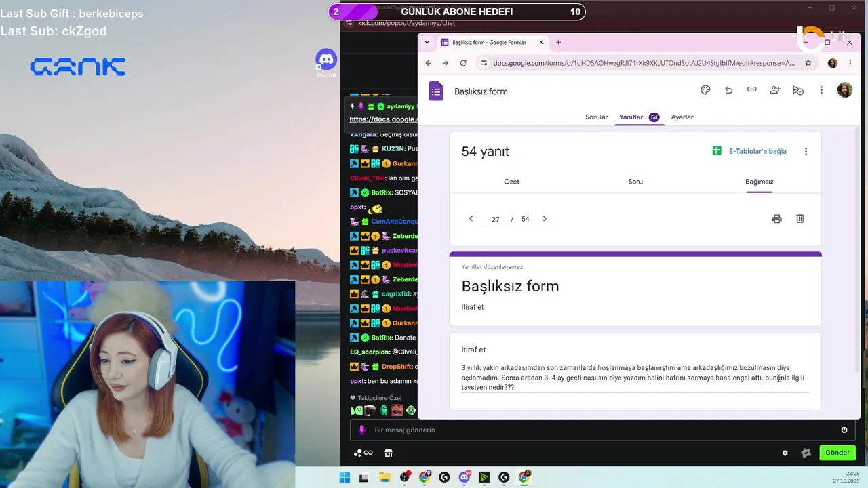868x488 pixels.
Task: Delete the current response with trash icon
Action: 800,219
